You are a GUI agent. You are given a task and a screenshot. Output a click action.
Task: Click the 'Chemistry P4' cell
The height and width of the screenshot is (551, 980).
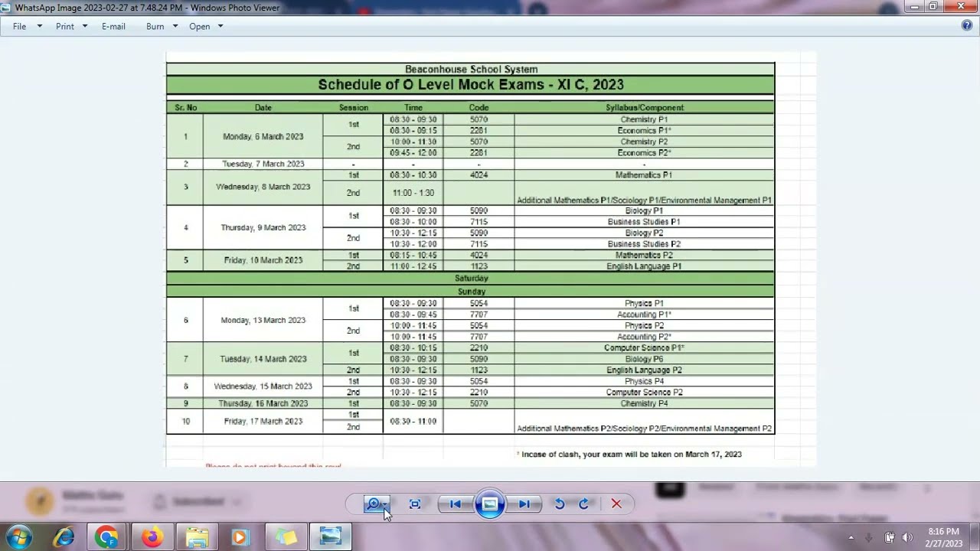[x=644, y=403]
